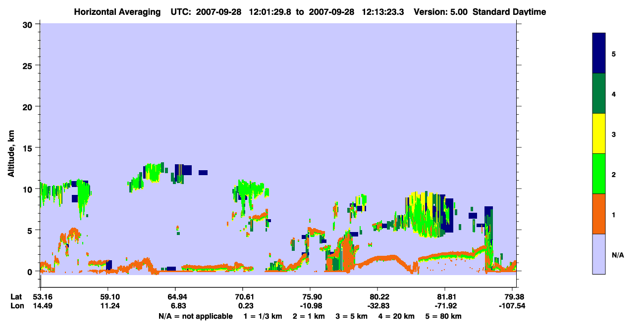Image resolution: width=644 pixels, height=330 pixels.
Task: Click the colorbar label 2
Action: 614,174
